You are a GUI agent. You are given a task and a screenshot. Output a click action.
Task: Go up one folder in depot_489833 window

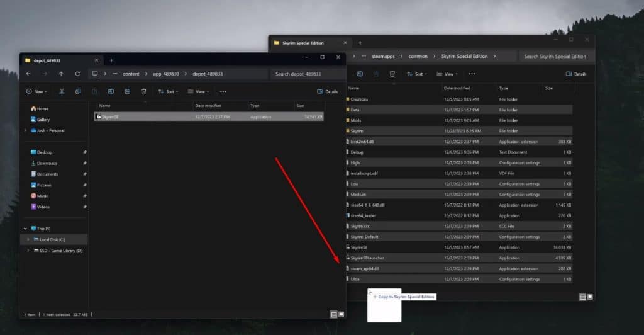click(61, 74)
